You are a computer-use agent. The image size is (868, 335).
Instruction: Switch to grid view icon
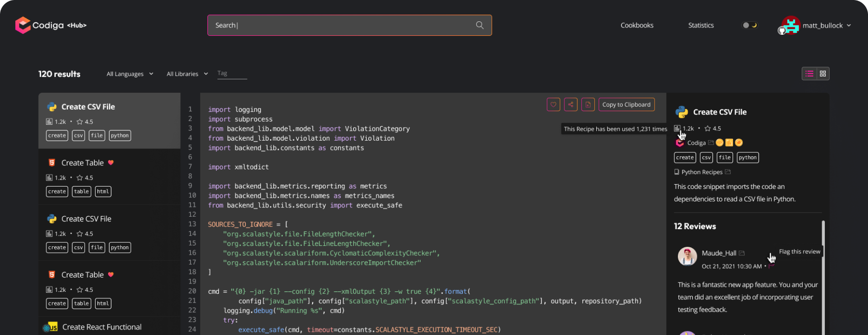pyautogui.click(x=823, y=73)
